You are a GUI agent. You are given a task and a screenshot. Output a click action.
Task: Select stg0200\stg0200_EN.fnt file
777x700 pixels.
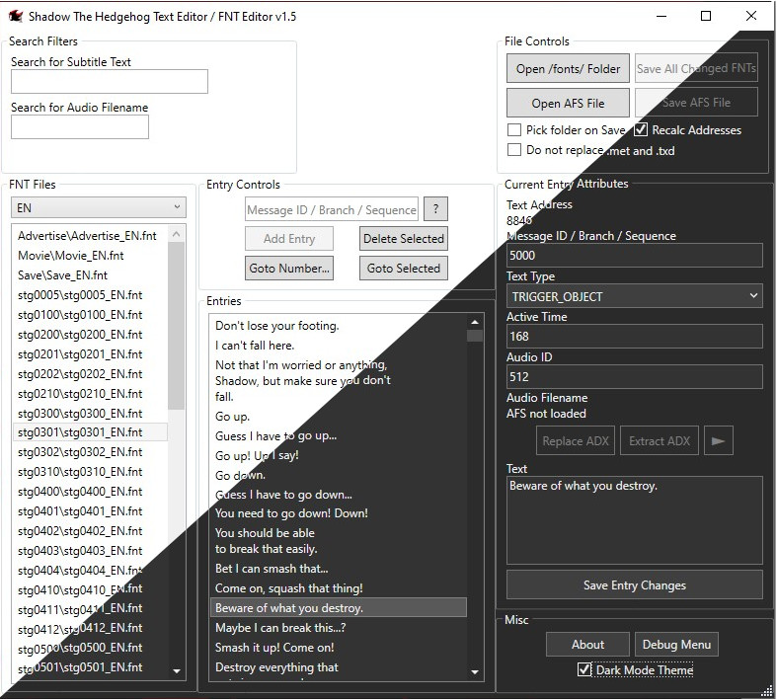(x=90, y=335)
